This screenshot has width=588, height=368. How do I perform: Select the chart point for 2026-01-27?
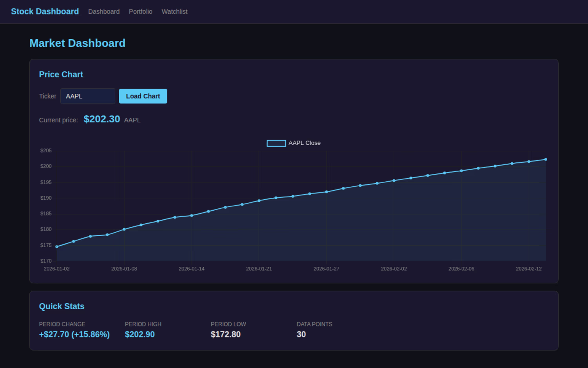tap(327, 192)
